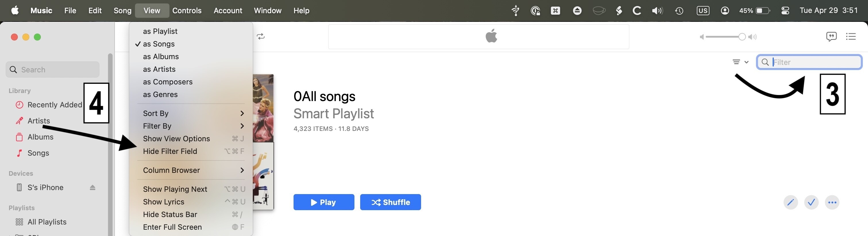Click the Shuffle button
This screenshot has width=868, height=236.
(390, 202)
